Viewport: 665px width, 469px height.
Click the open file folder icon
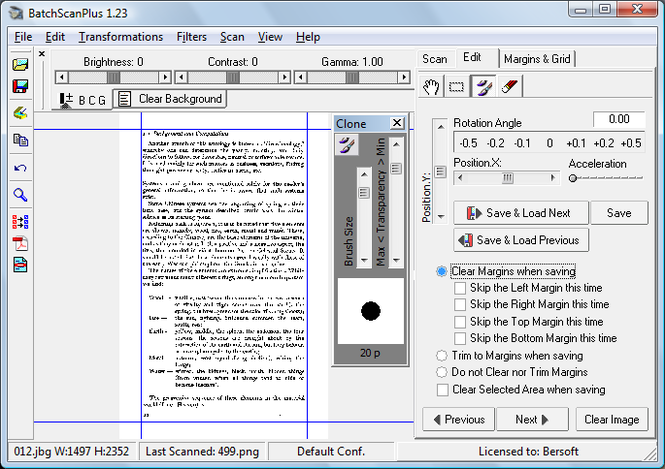[20, 64]
